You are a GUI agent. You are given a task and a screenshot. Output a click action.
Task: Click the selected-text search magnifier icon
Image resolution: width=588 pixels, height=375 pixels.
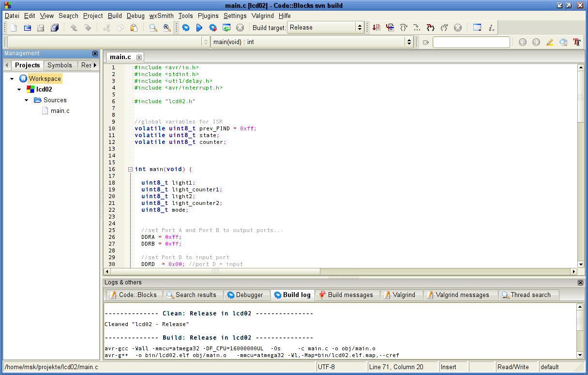pos(563,42)
